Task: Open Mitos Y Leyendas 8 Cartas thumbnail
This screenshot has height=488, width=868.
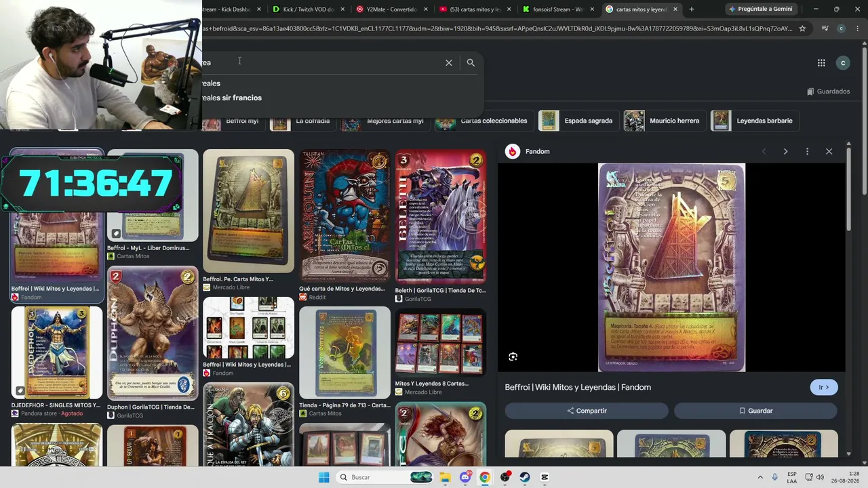Action: [x=441, y=342]
